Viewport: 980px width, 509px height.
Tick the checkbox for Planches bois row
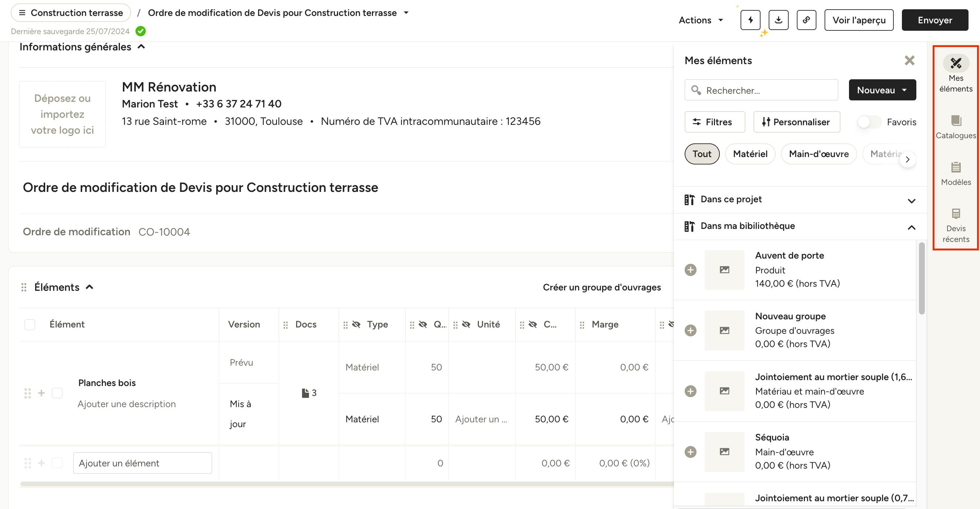pos(57,393)
